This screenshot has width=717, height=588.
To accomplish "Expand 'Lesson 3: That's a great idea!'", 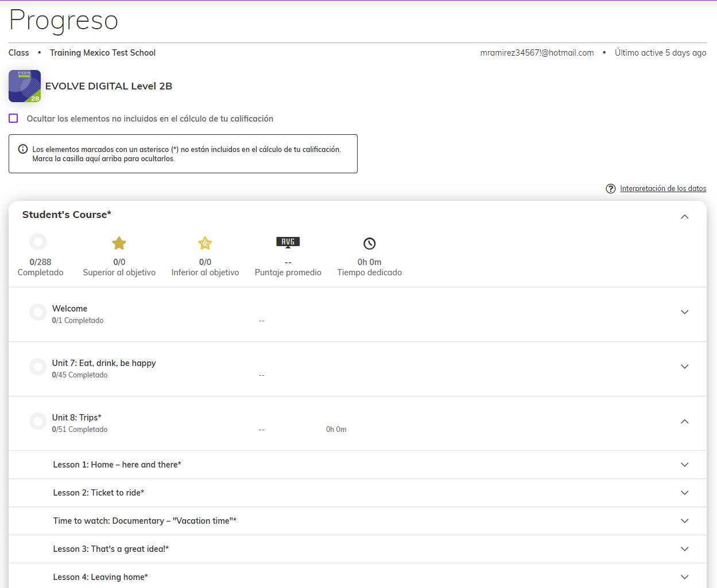I will pyautogui.click(x=684, y=549).
